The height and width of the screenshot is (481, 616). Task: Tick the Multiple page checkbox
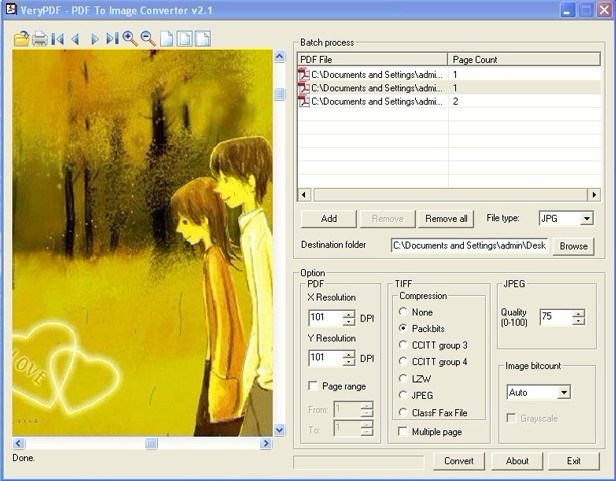pos(403,431)
